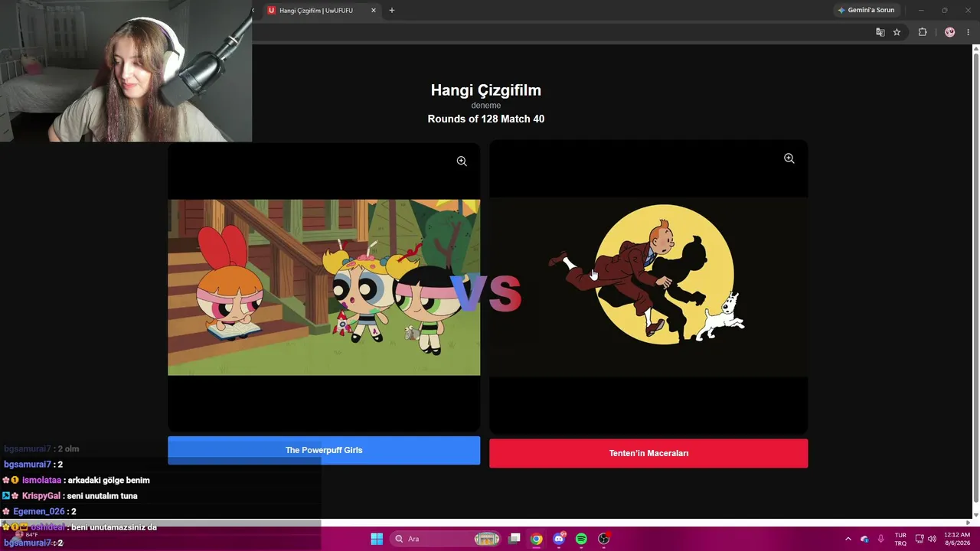980x551 pixels.
Task: Click the Egemen_026 chat username
Action: coord(39,511)
